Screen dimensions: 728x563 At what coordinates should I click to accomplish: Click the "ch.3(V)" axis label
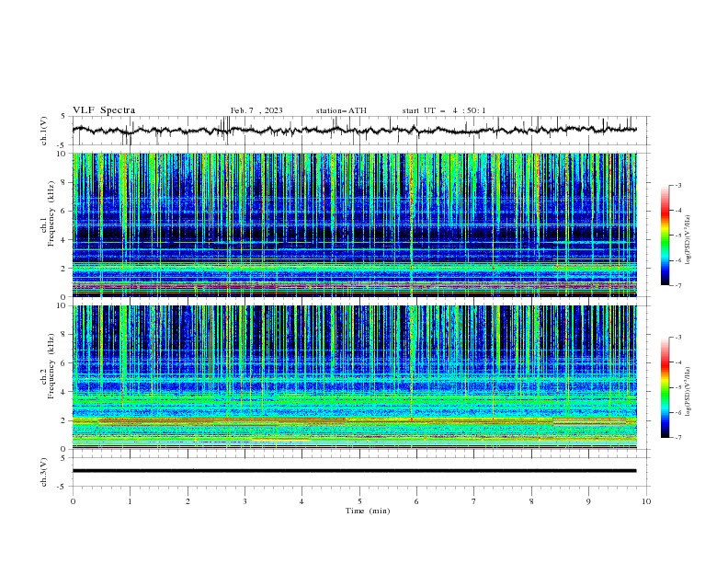pyautogui.click(x=44, y=472)
